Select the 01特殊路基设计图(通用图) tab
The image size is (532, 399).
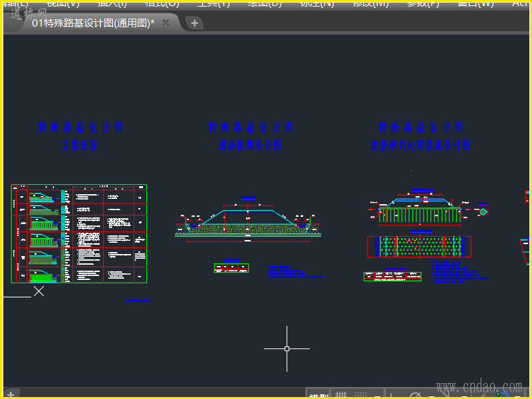pos(93,23)
